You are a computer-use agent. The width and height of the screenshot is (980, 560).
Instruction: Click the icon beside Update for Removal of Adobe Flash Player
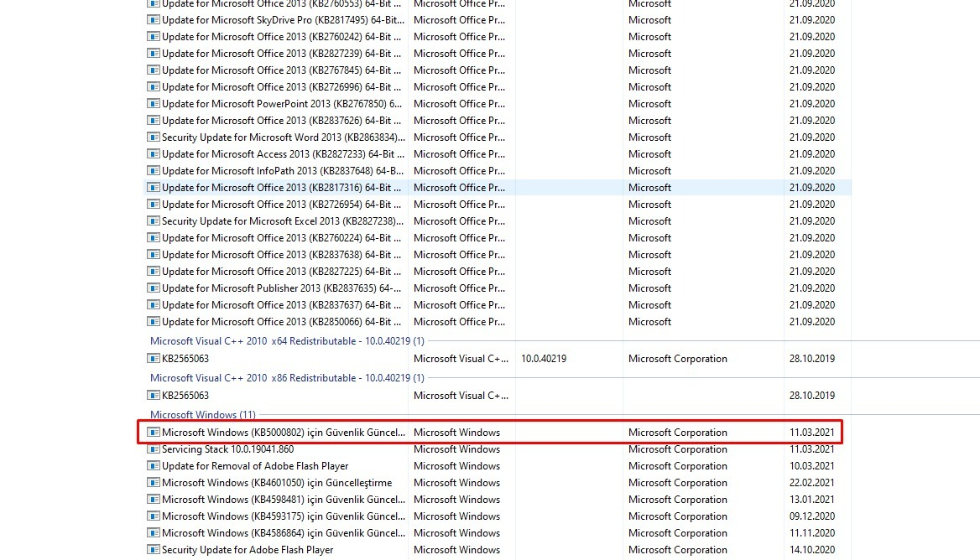coord(153,466)
